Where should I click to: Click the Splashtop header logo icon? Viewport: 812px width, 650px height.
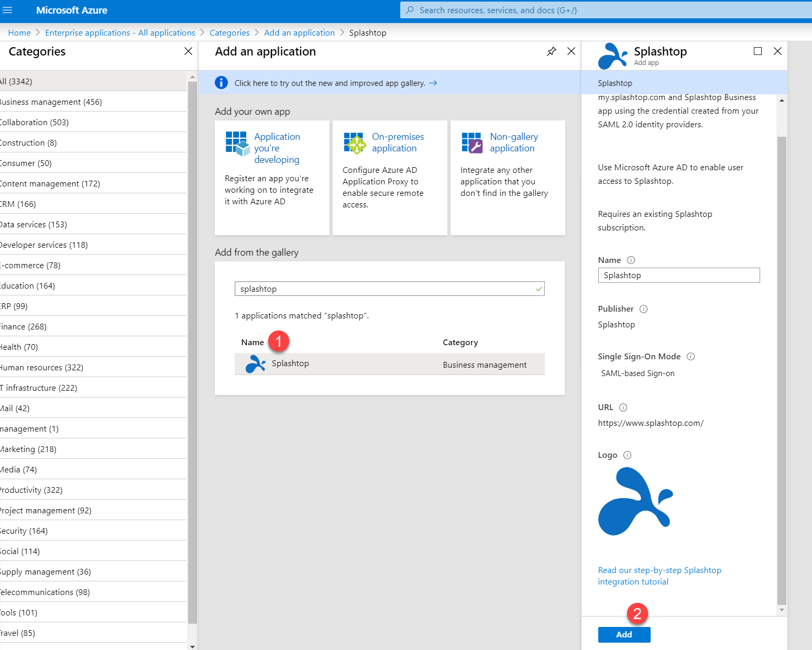612,56
